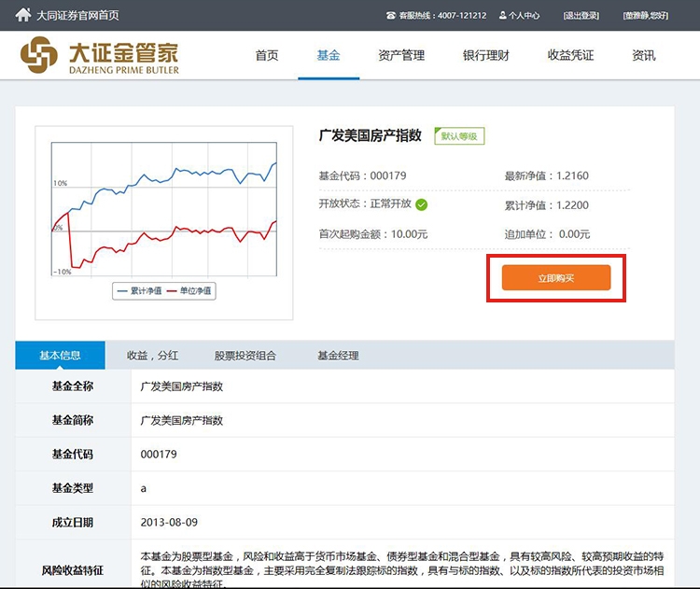Toggle 单位净值 legend entry

[x=189, y=290]
